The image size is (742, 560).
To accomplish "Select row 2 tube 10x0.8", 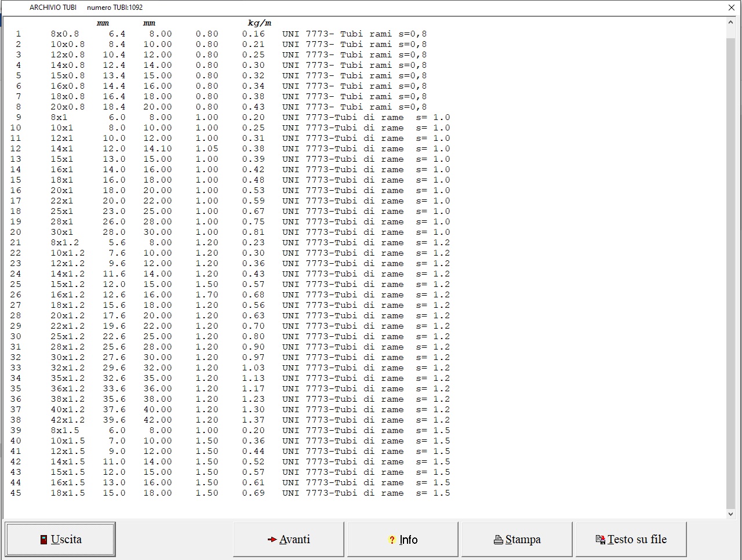I will (221, 44).
